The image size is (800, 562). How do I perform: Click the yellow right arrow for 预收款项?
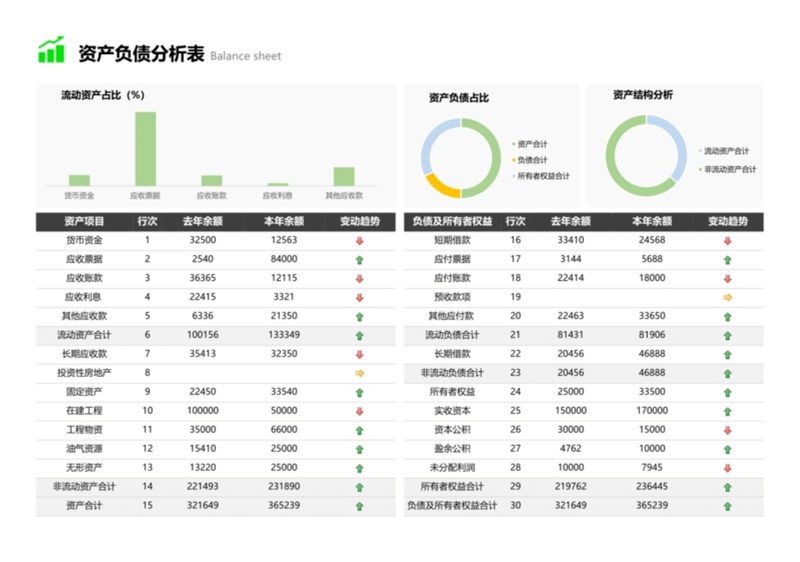(x=727, y=297)
